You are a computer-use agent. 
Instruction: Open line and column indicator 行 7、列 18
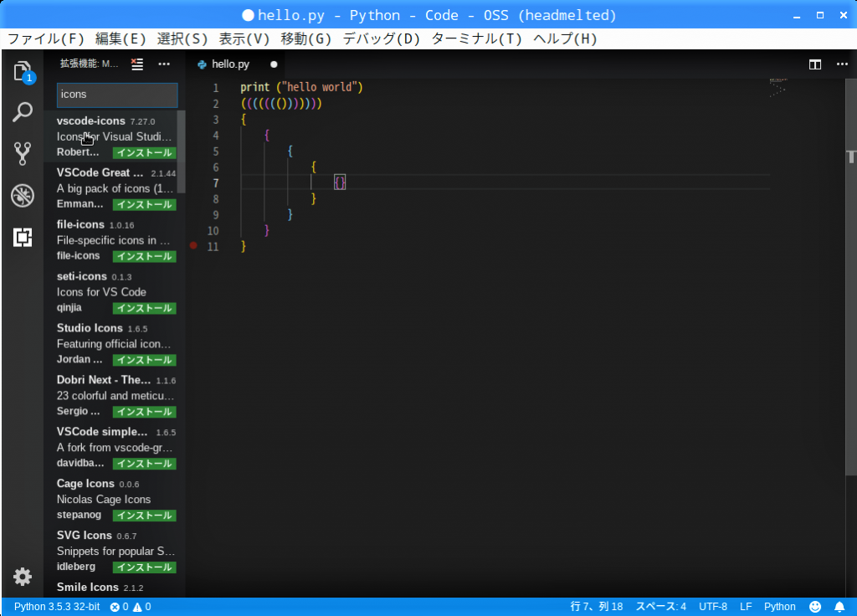[596, 607]
